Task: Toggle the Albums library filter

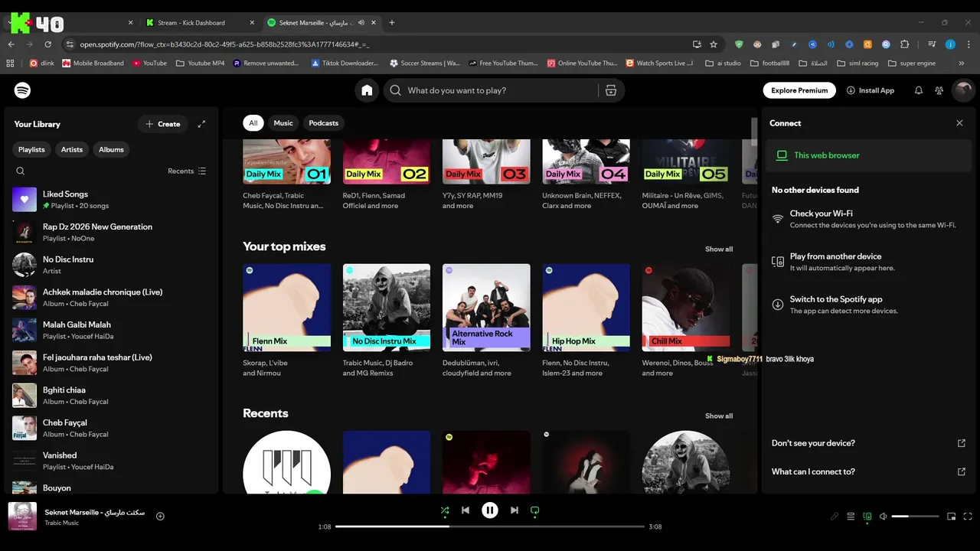Action: [x=111, y=150]
